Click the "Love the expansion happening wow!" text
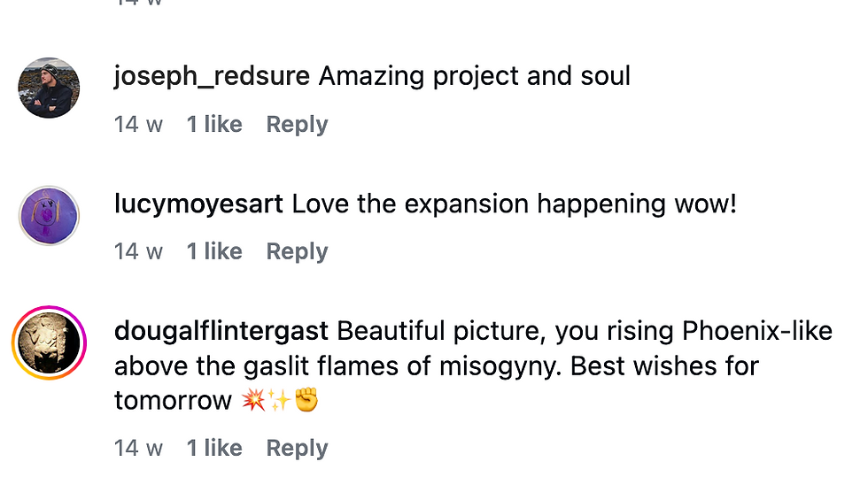The image size is (868, 477). click(x=514, y=204)
